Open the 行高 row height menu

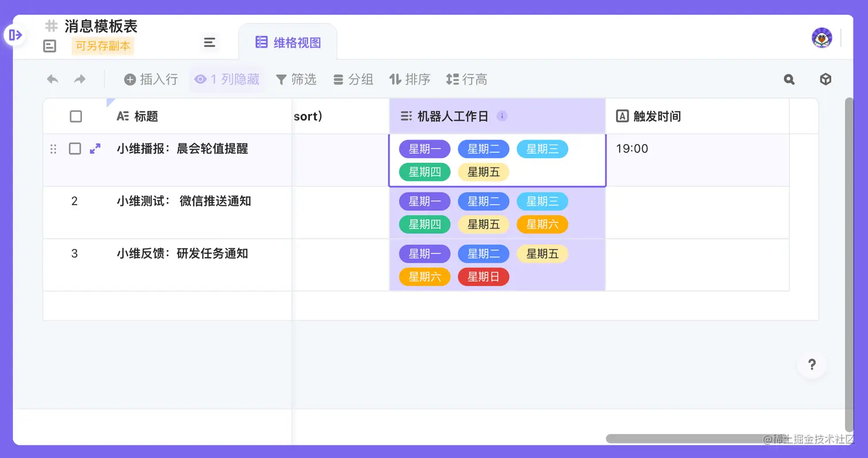pos(467,79)
